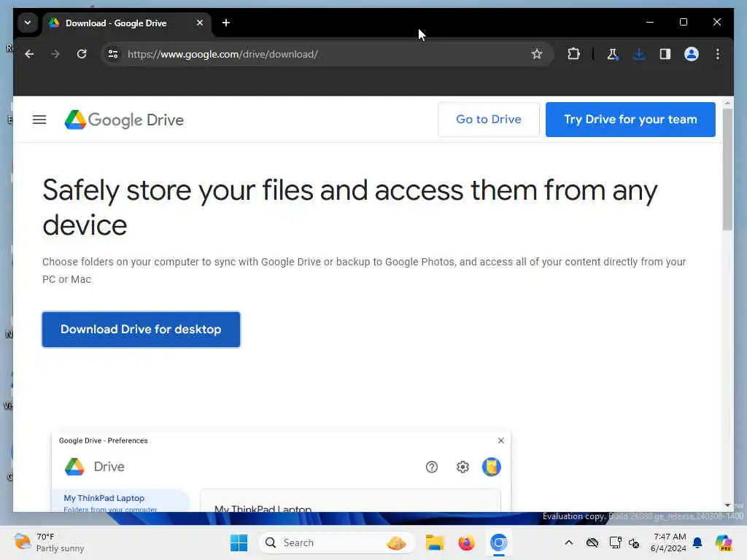
Task: Open the Chrome extensions puzzle icon
Action: tap(573, 54)
